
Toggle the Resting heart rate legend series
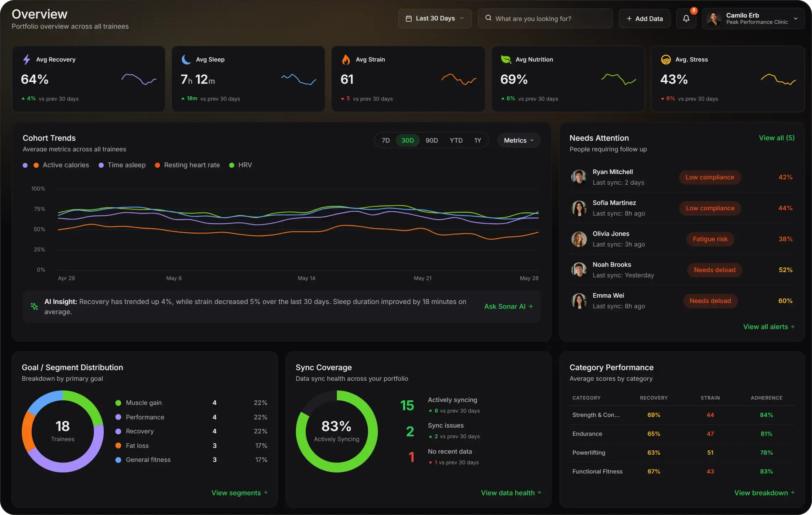187,165
